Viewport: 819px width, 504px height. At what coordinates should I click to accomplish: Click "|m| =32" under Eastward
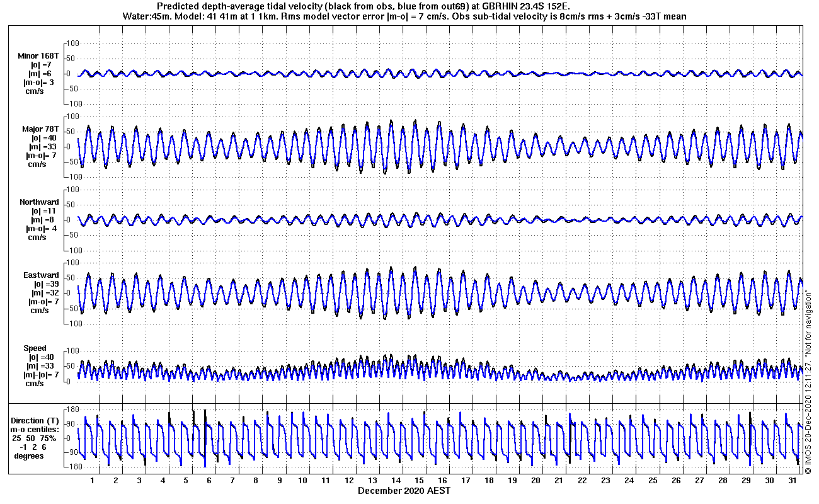[43, 293]
